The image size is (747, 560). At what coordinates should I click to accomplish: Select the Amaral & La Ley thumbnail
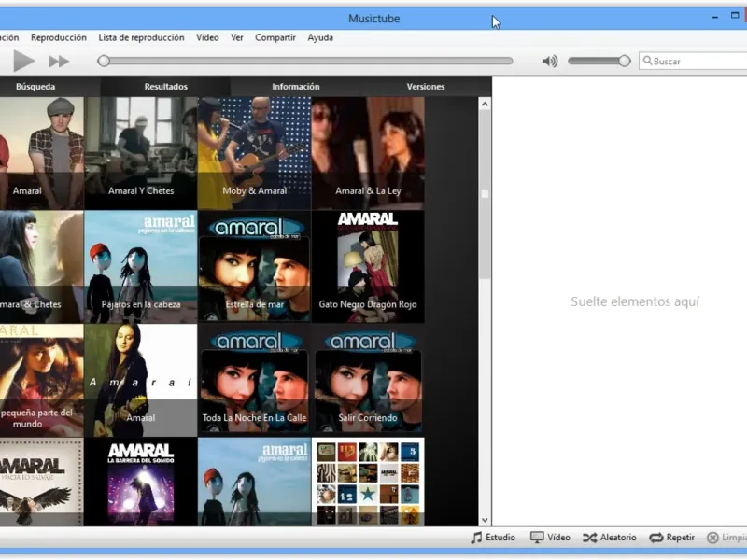[x=368, y=153]
